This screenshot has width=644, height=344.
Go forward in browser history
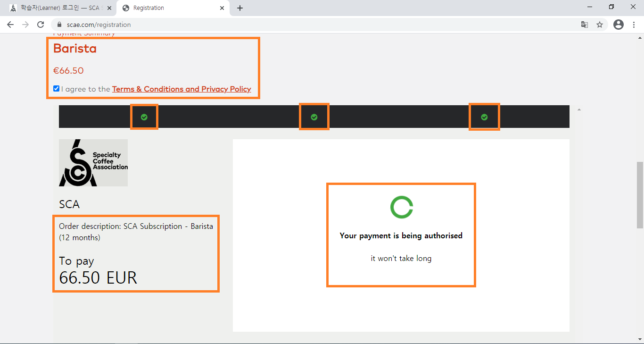click(25, 25)
